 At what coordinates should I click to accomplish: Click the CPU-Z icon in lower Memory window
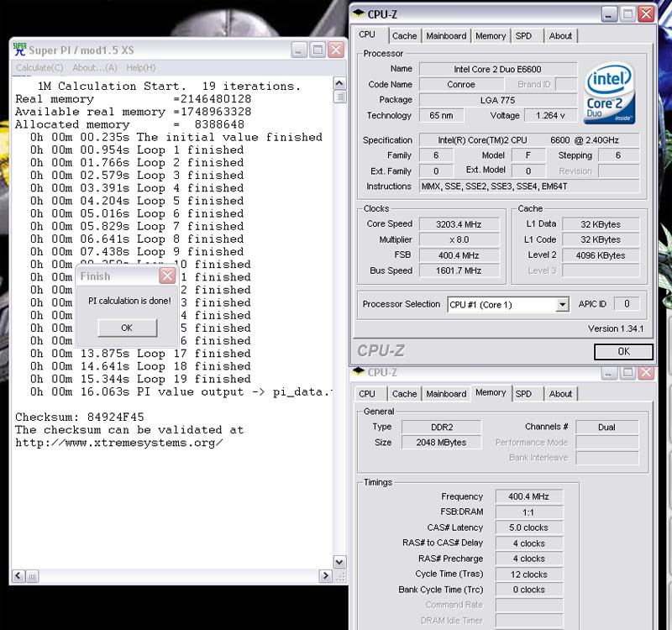[x=359, y=371]
